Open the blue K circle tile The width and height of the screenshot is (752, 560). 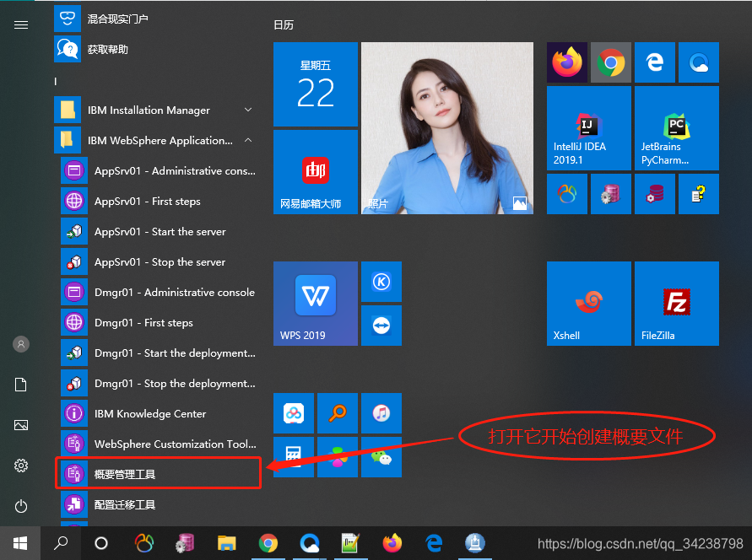pos(381,282)
